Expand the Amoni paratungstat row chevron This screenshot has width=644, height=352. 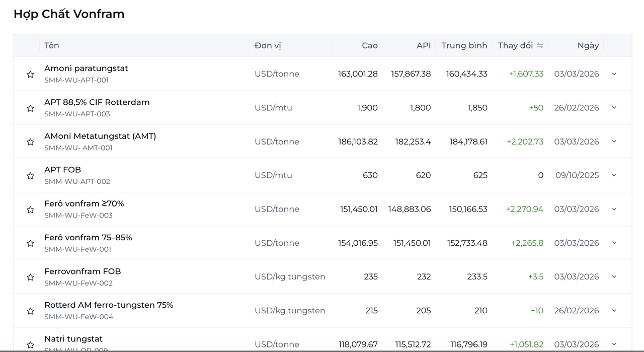tap(614, 74)
